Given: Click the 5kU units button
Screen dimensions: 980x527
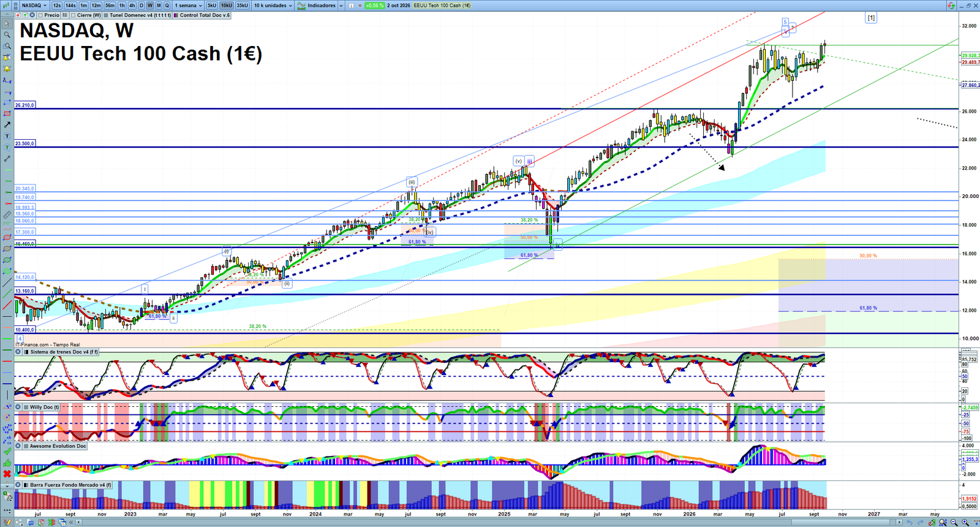Looking at the screenshot, I should (212, 6).
